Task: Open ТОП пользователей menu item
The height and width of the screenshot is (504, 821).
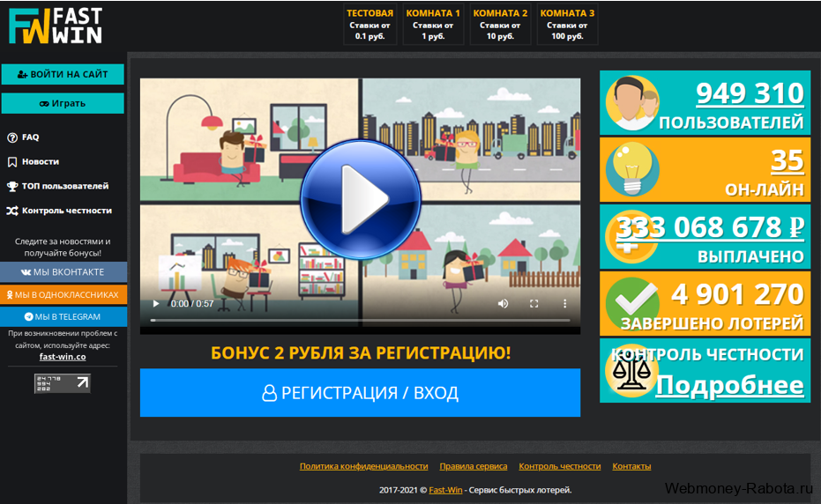Action: tap(65, 186)
